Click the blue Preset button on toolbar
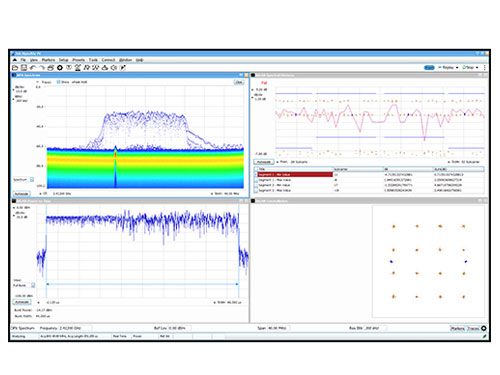The width and height of the screenshot is (500, 375). (429, 68)
